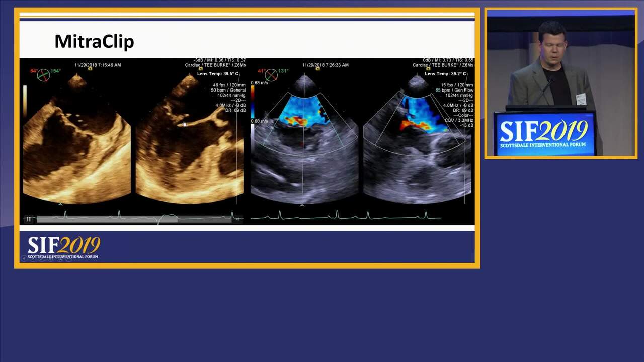
Task: Click the MitraClip slide title
Action: [x=94, y=41]
